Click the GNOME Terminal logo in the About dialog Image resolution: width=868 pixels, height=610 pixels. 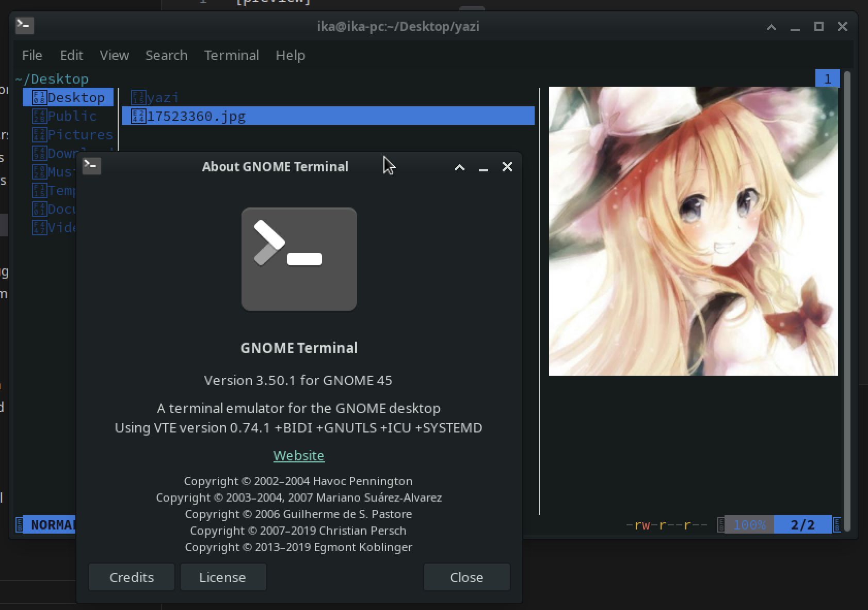(299, 259)
